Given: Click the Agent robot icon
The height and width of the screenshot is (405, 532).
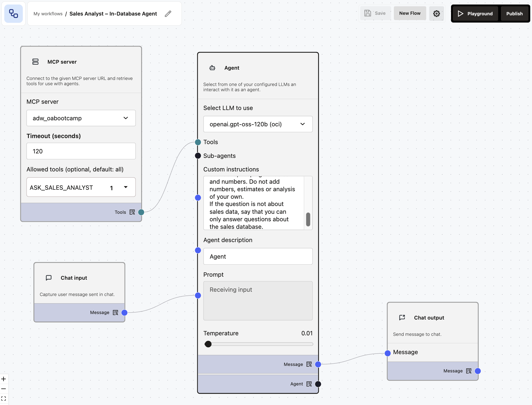Looking at the screenshot, I should pos(212,68).
